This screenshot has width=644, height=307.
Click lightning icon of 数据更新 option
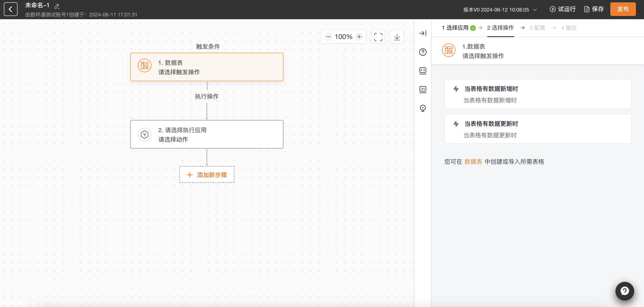456,124
